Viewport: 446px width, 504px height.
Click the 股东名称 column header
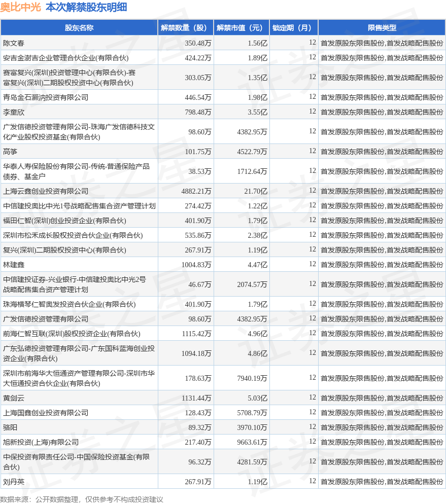click(x=79, y=28)
